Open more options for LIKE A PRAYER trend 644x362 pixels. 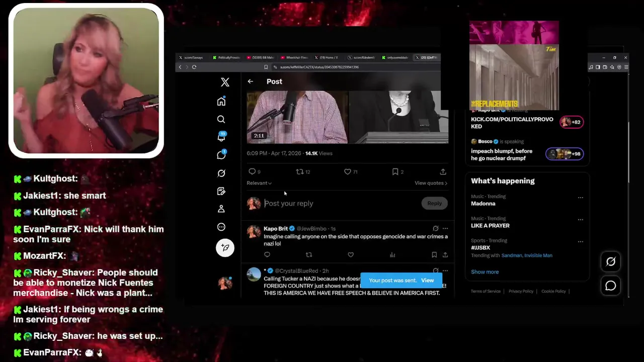point(581,220)
